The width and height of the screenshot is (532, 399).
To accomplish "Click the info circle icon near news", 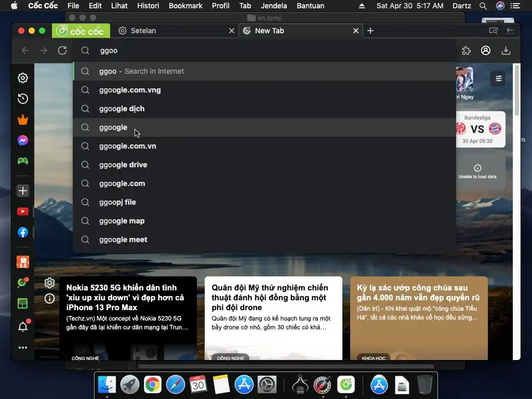I will (x=49, y=299).
